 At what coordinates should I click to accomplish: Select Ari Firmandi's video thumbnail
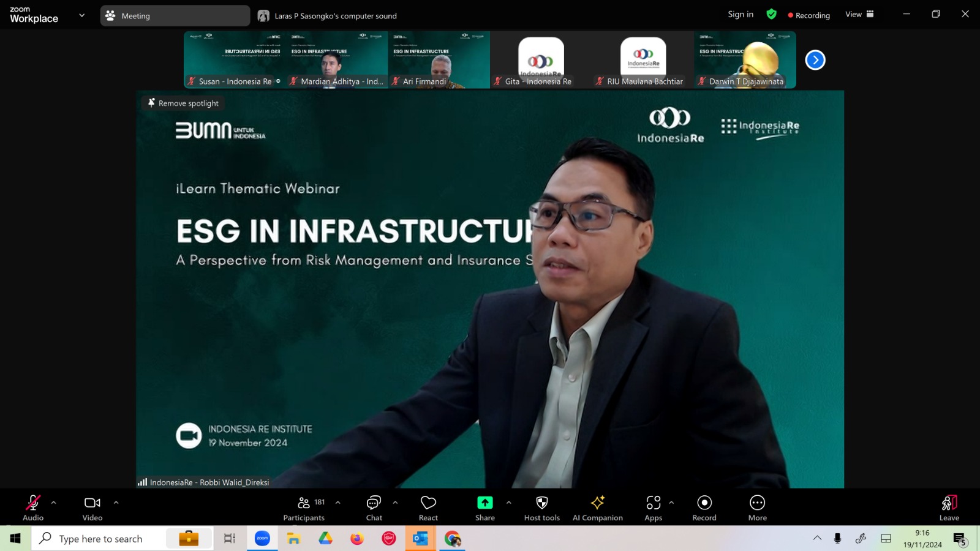click(439, 60)
